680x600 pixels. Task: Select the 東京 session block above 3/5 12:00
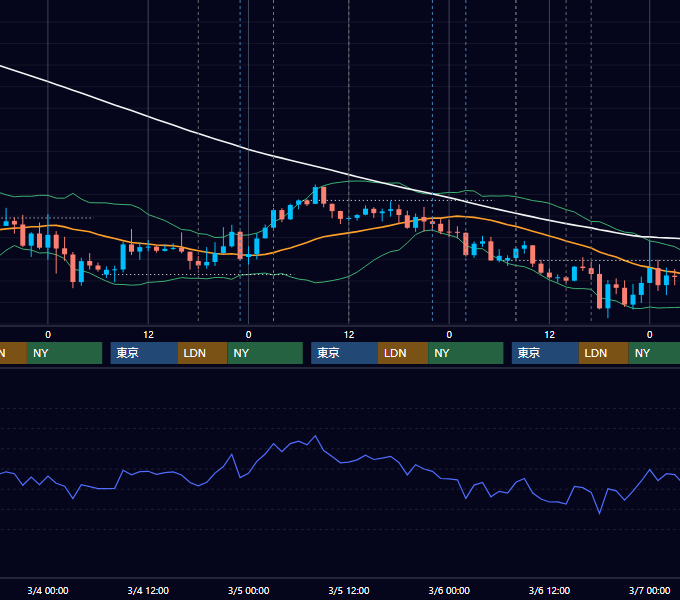point(344,353)
